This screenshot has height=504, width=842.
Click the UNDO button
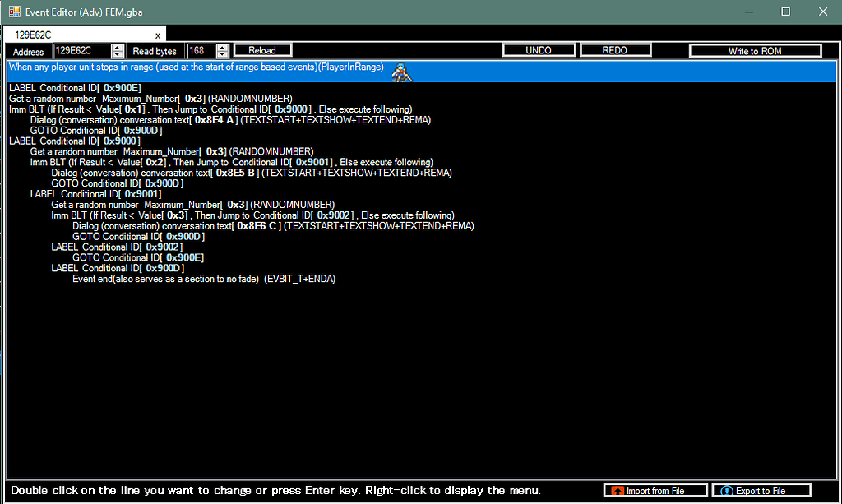coord(539,51)
